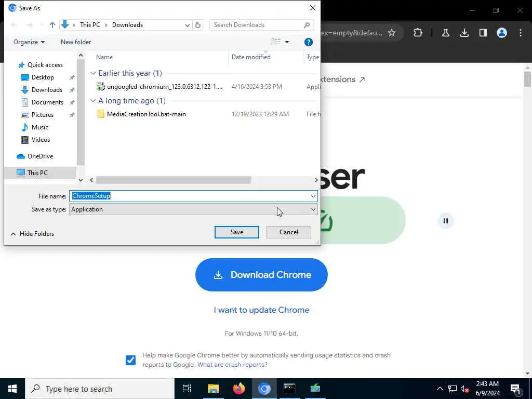Click New folder button

tap(76, 42)
